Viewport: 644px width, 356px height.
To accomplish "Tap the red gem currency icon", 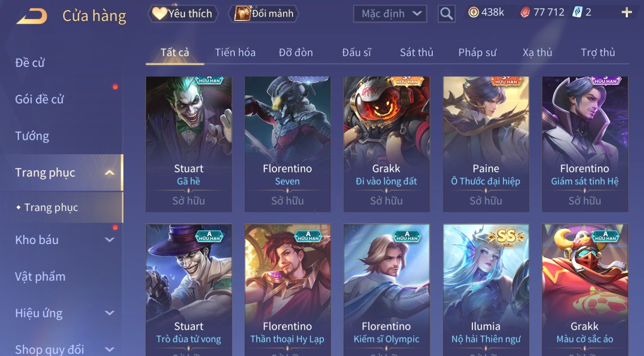I will pyautogui.click(x=525, y=12).
